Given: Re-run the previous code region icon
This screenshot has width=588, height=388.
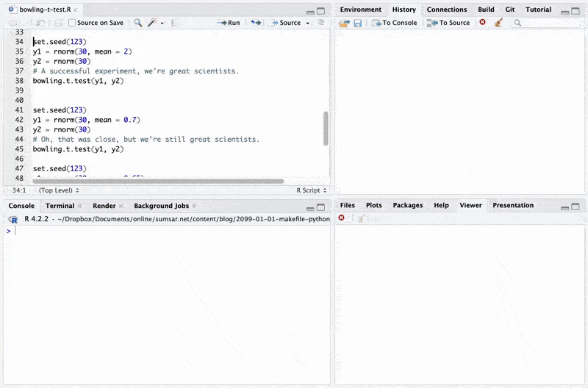Looking at the screenshot, I should [x=256, y=23].
